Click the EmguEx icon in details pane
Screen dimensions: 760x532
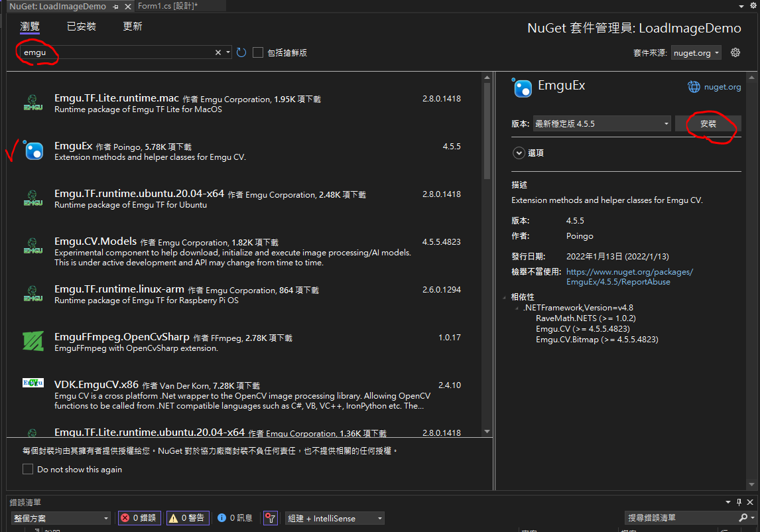[522, 88]
